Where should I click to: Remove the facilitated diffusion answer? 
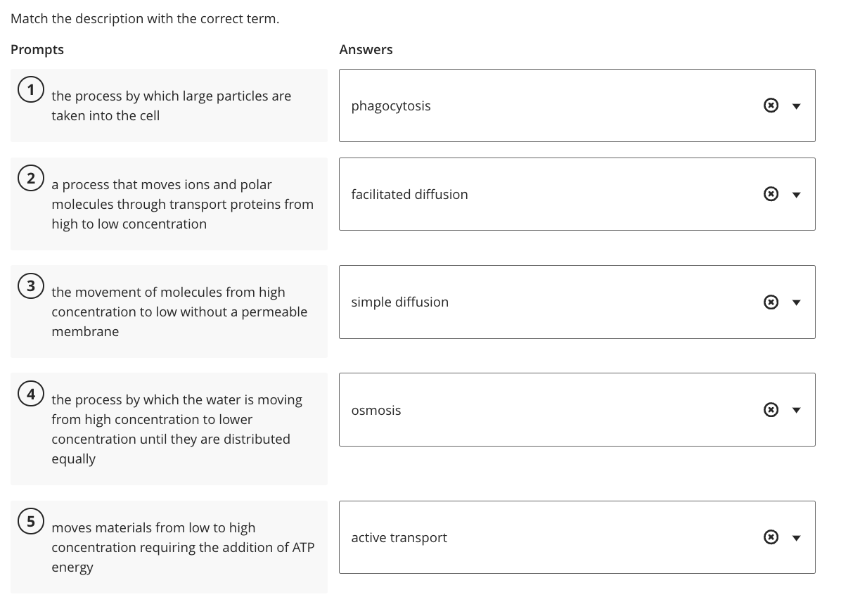(771, 193)
